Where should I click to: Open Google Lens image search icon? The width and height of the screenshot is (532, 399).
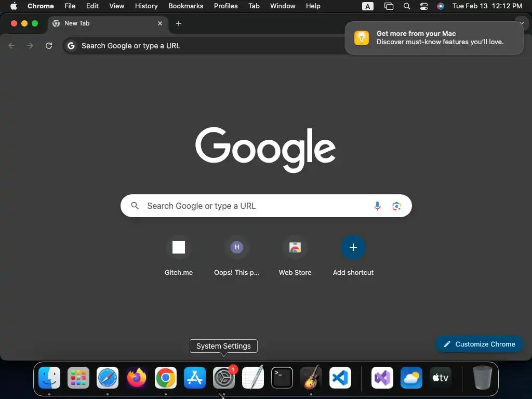click(396, 206)
